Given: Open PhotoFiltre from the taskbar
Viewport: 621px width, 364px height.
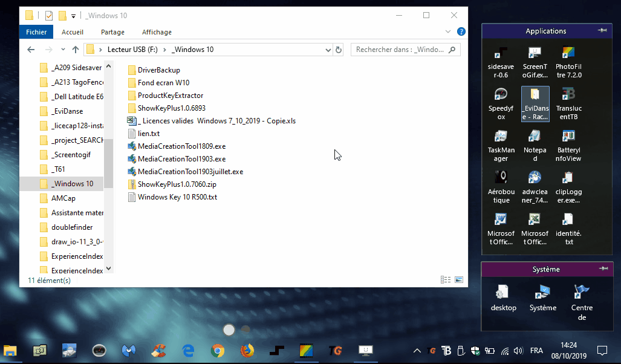Looking at the screenshot, I should tap(306, 351).
